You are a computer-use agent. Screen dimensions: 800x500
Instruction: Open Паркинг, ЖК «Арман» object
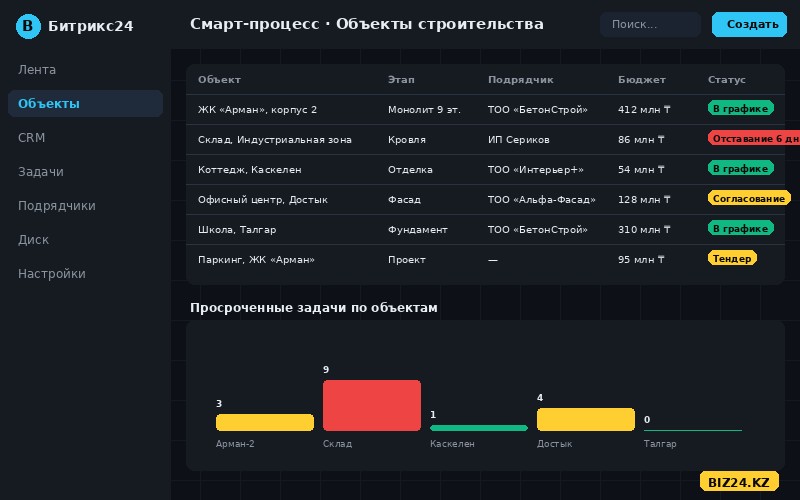tap(256, 260)
